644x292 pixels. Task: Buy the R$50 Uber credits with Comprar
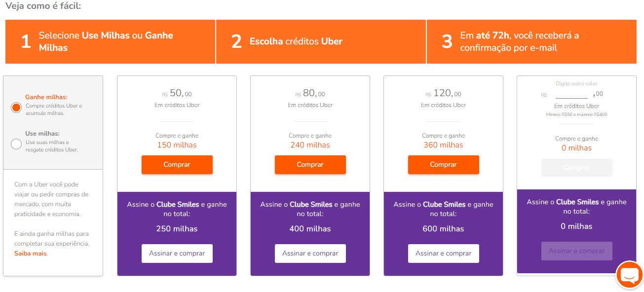click(x=177, y=165)
